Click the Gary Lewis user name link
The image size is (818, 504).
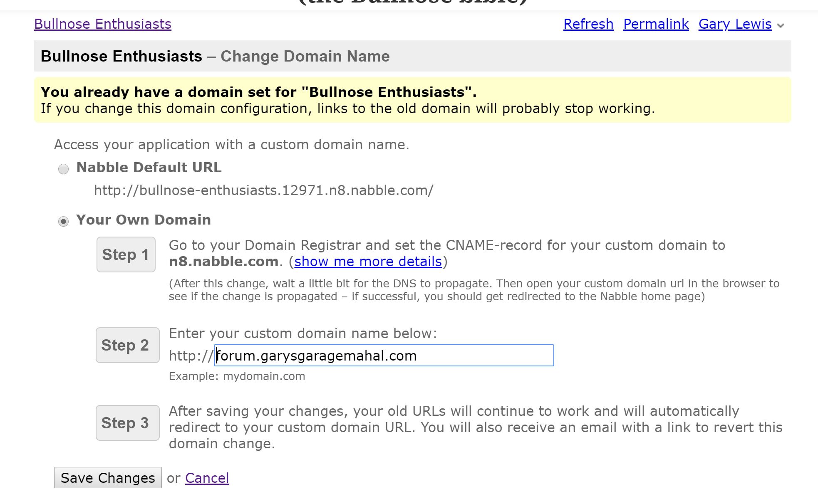(x=735, y=24)
